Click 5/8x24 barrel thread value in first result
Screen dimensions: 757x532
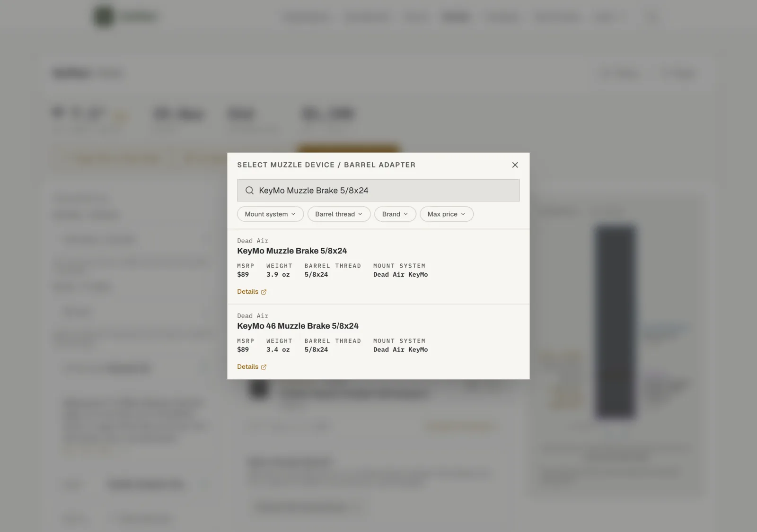click(317, 275)
